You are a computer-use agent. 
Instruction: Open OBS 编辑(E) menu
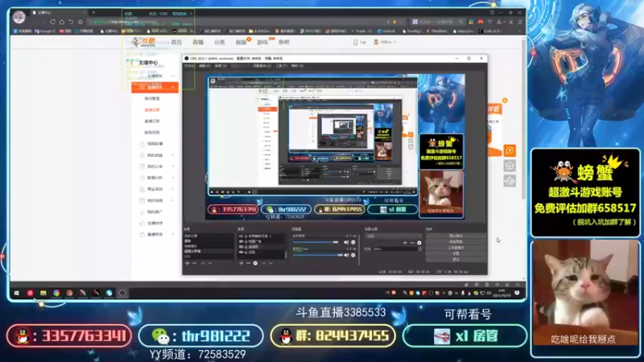(205, 66)
